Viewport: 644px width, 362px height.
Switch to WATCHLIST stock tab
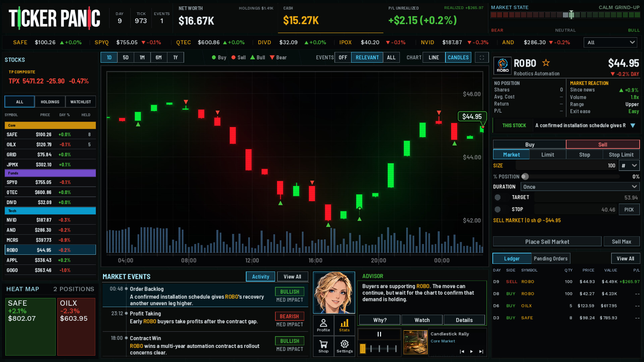pos(80,102)
